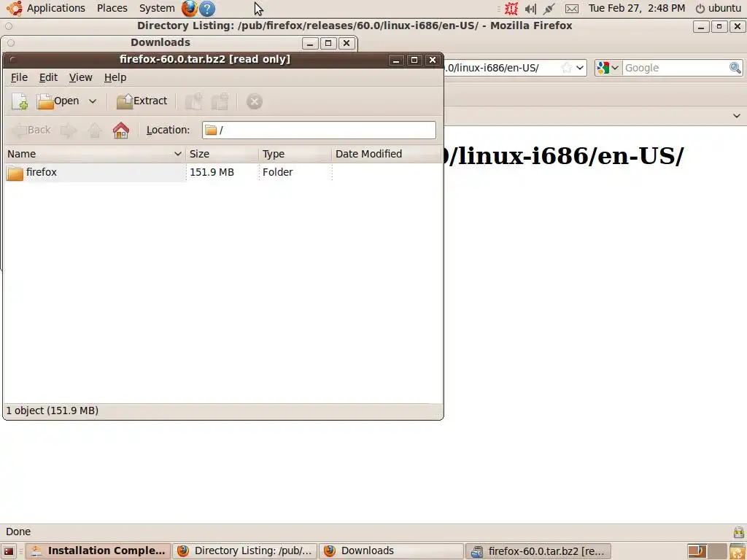Switch to Installation Complete taskbar window
This screenshot has width=747, height=560.
[98, 551]
